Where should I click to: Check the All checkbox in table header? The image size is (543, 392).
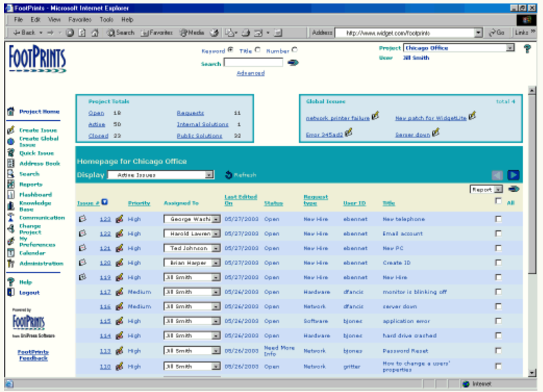[498, 201]
